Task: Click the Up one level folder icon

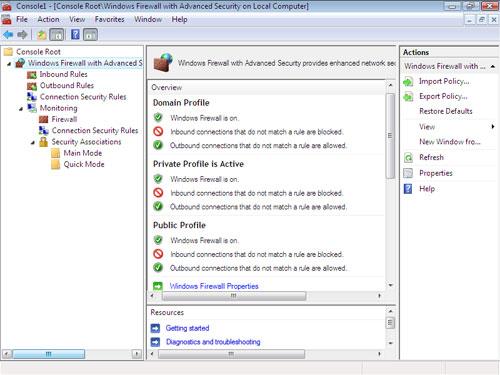Action: click(42, 35)
